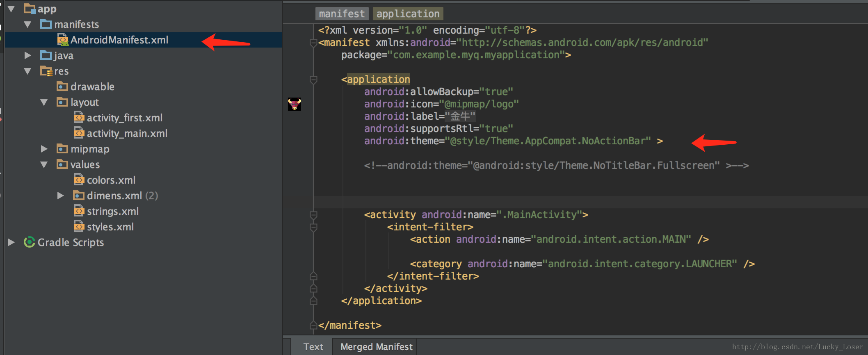Screen dimensions: 868x355
Task: Click the AndroidManifest.xml file icon
Action: pyautogui.click(x=62, y=40)
